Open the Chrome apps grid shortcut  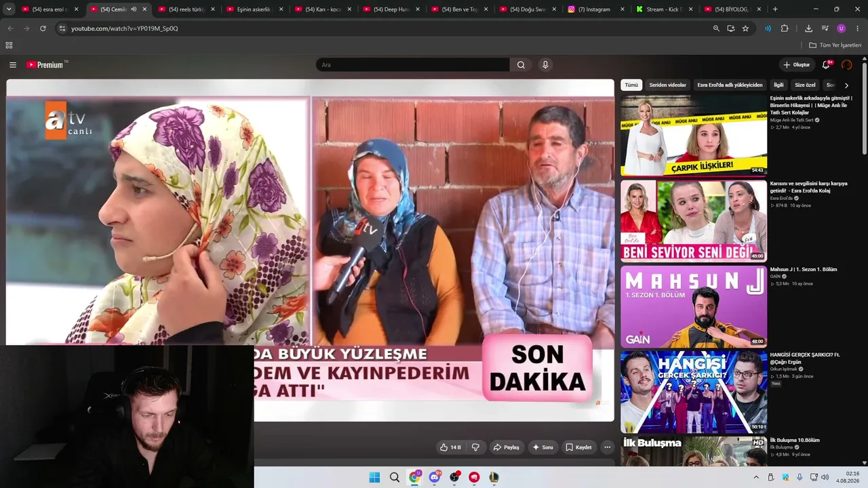coord(9,45)
